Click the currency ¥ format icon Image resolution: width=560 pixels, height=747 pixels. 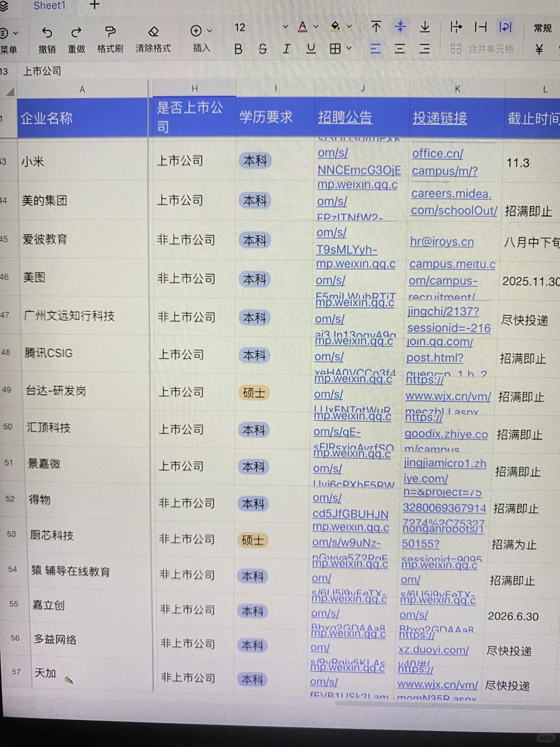(539, 49)
